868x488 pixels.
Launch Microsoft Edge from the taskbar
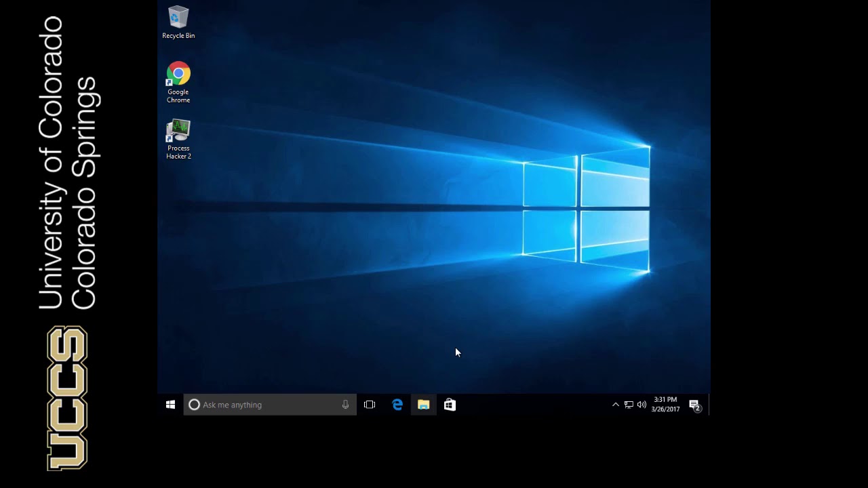[x=397, y=405]
